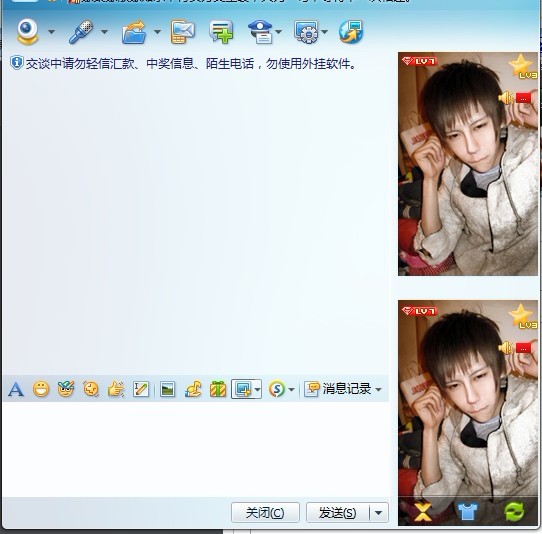Expand the screen capture options arrow
This screenshot has width=542, height=534.
point(258,389)
